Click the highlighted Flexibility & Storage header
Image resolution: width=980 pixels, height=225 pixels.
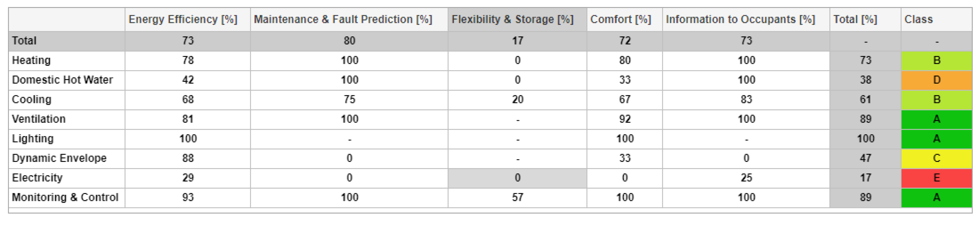tap(512, 19)
